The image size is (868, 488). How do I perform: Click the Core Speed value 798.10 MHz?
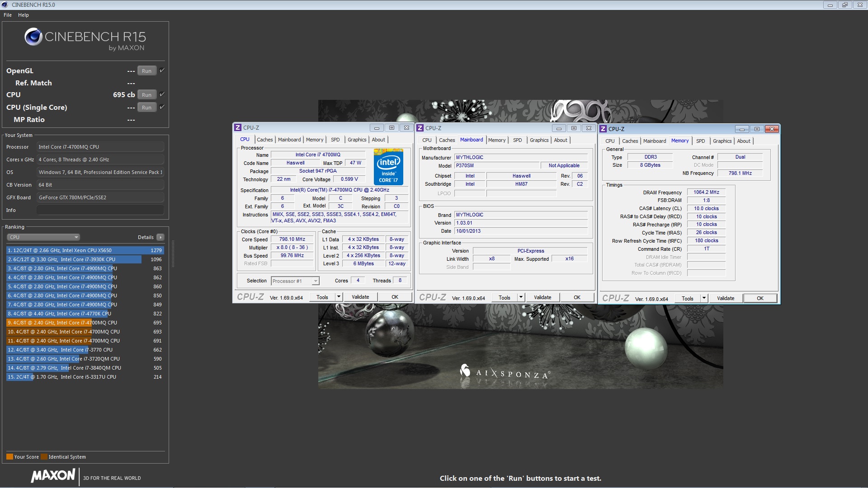tap(292, 239)
